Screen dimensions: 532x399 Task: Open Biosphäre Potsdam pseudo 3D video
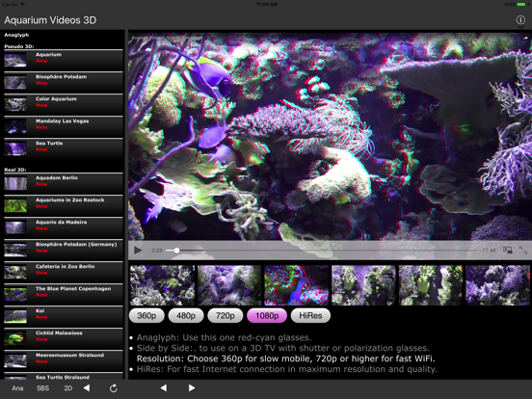click(64, 83)
